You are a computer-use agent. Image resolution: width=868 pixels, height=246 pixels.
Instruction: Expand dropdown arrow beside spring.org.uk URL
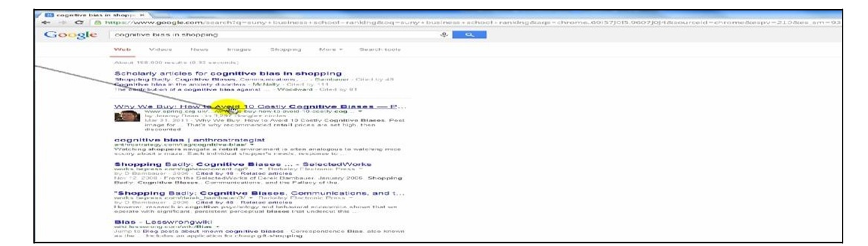click(x=361, y=112)
